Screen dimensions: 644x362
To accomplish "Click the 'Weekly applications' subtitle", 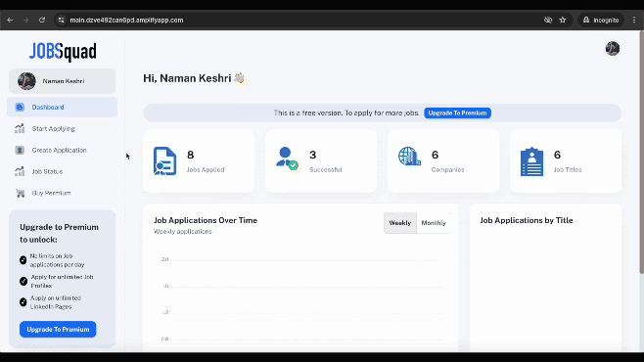I will [x=183, y=232].
